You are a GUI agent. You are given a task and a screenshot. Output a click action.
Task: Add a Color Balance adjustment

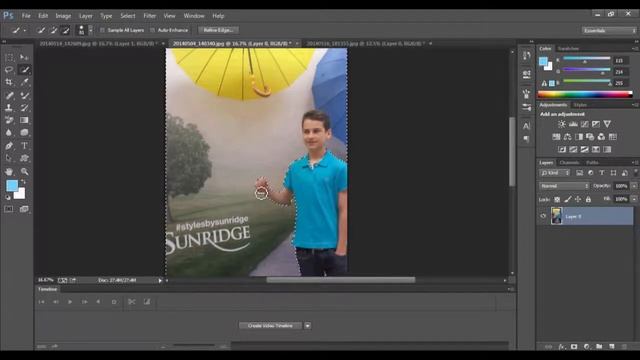tap(567, 137)
